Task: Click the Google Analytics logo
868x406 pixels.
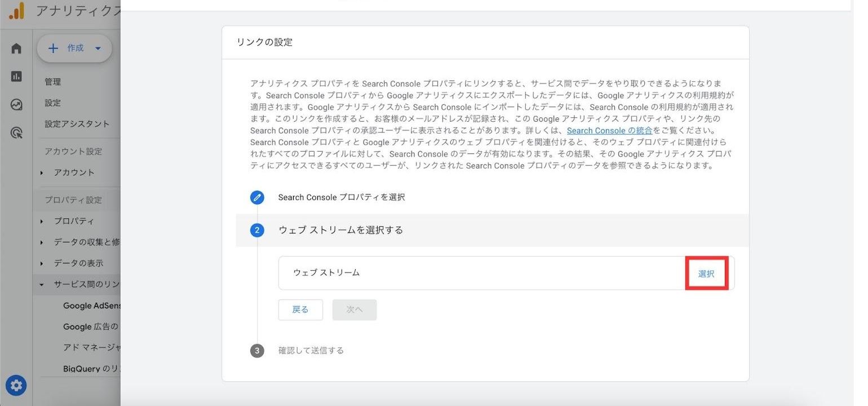Action: tap(16, 11)
